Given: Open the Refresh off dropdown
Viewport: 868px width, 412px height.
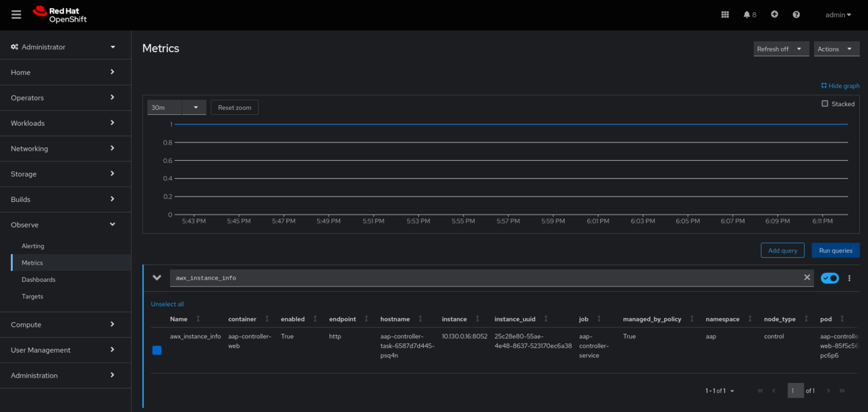Looking at the screenshot, I should tap(780, 49).
